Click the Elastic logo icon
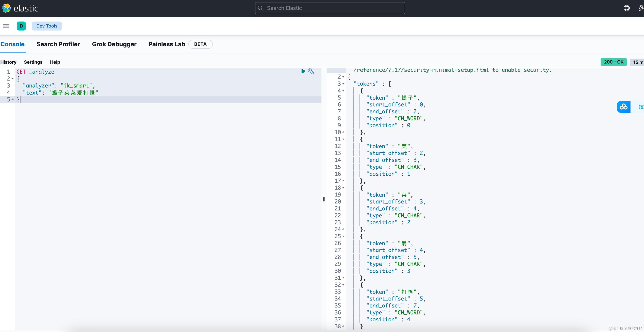The width and height of the screenshot is (644, 332). click(7, 8)
